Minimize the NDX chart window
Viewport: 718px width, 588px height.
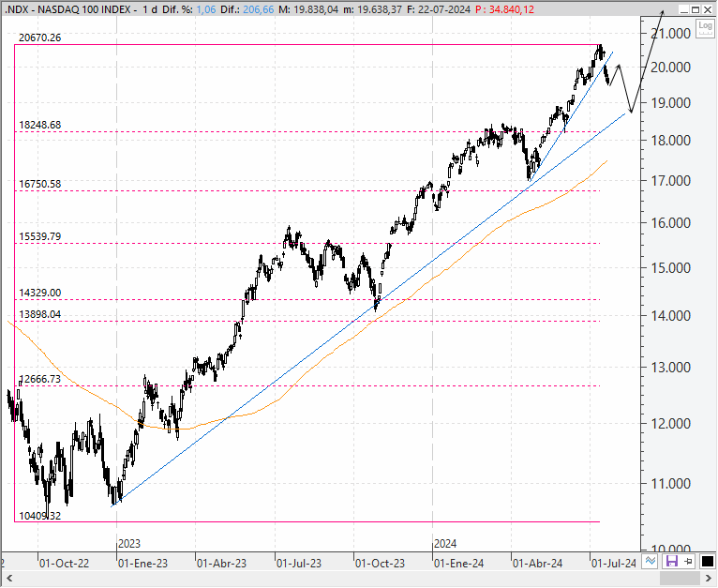[x=683, y=9]
